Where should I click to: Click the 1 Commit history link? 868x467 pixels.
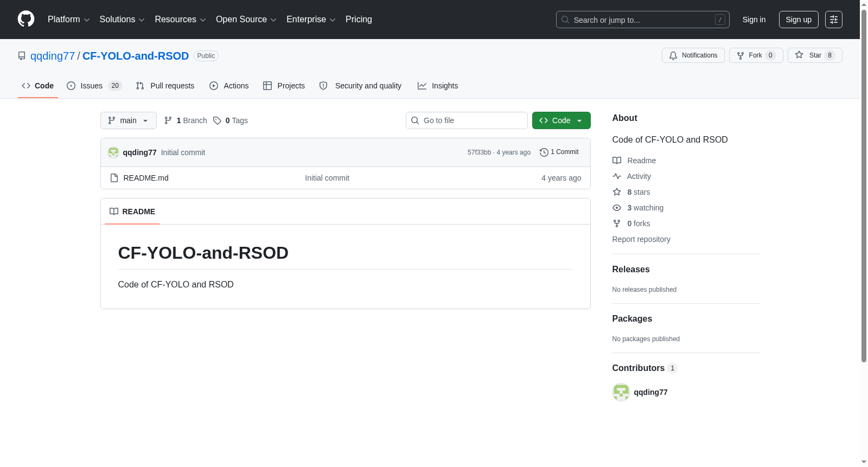[x=559, y=152]
